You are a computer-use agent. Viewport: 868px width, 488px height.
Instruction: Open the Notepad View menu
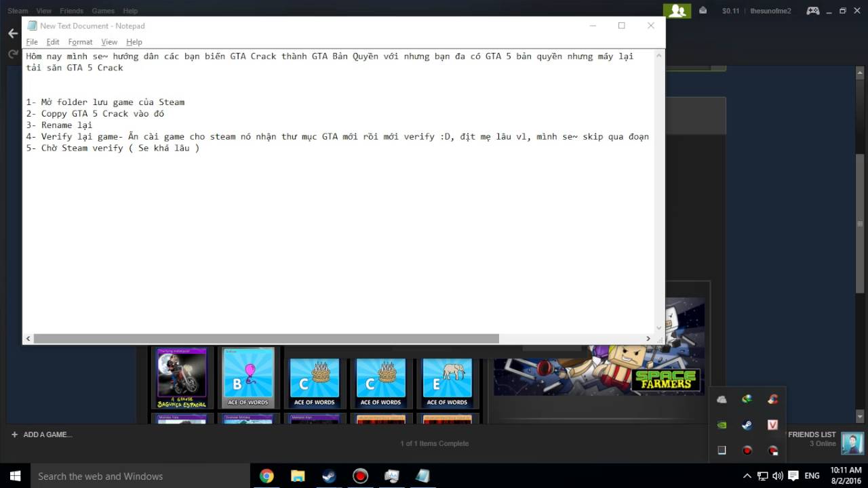click(109, 42)
